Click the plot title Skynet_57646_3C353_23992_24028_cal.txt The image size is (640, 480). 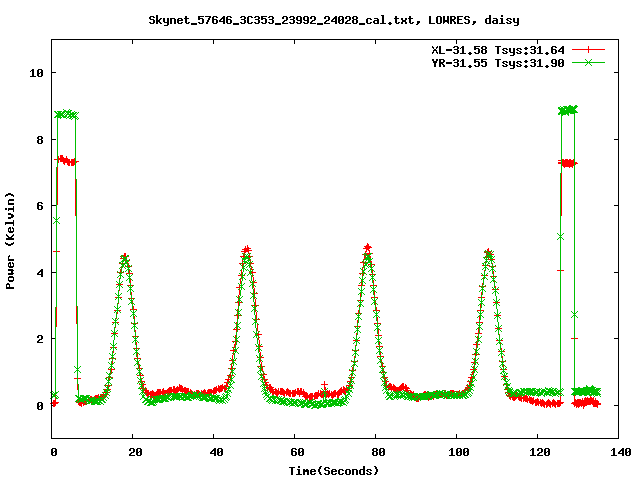[284, 20]
